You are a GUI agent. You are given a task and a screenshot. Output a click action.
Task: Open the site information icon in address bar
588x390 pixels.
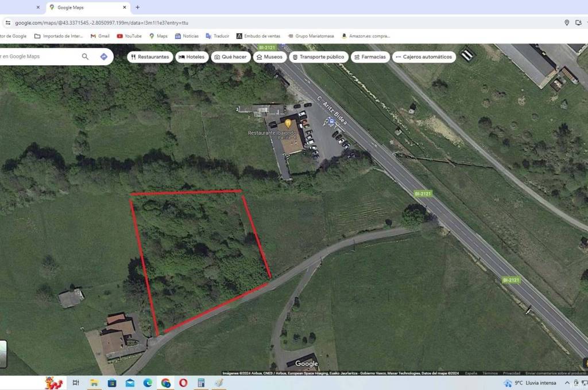7,23
